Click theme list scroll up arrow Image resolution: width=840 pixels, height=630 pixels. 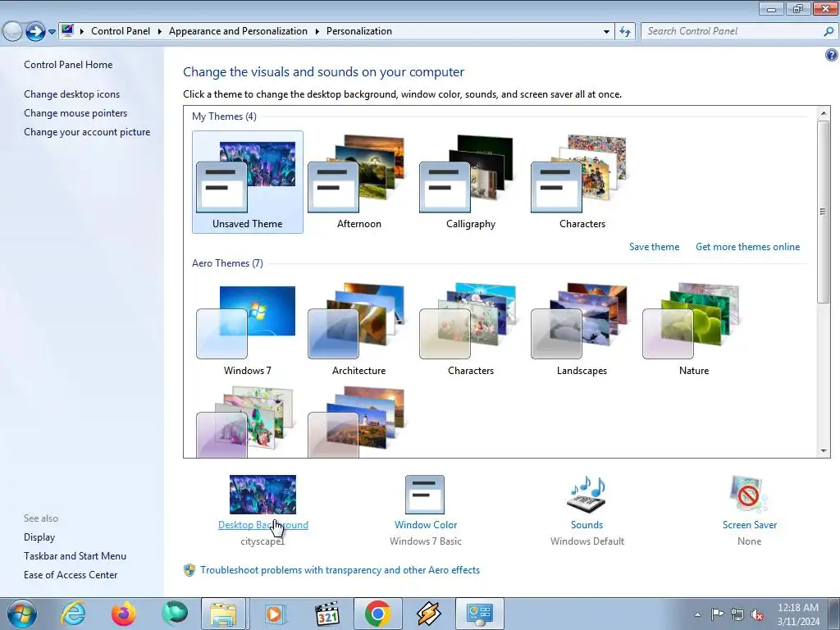(824, 113)
